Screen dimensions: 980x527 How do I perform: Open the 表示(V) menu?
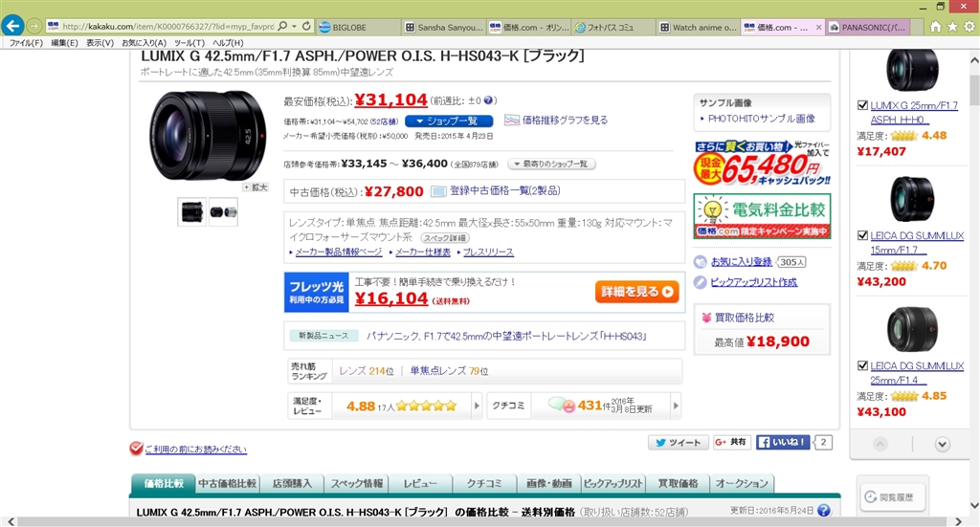(100, 43)
